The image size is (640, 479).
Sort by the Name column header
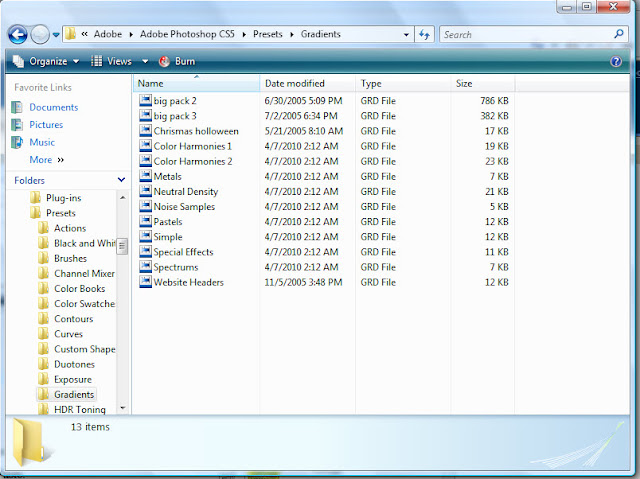coord(196,84)
